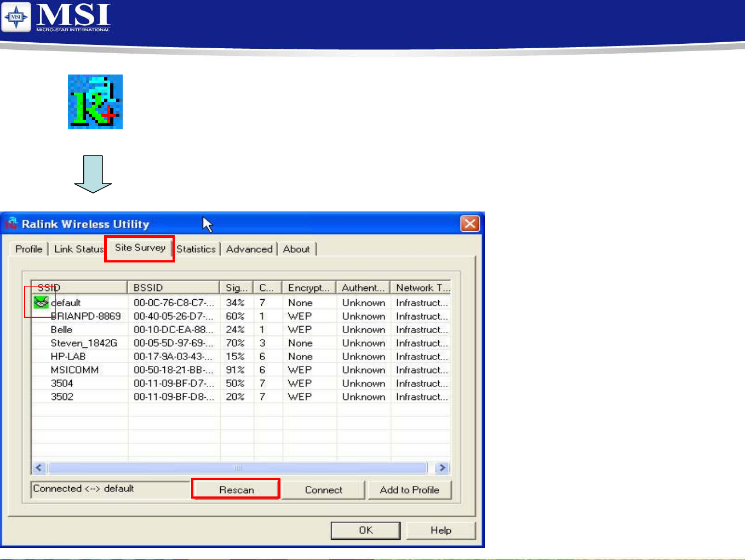Click BSSID 00-10-DC-EA-88 cell
Screen dimensions: 745x560
click(x=174, y=329)
